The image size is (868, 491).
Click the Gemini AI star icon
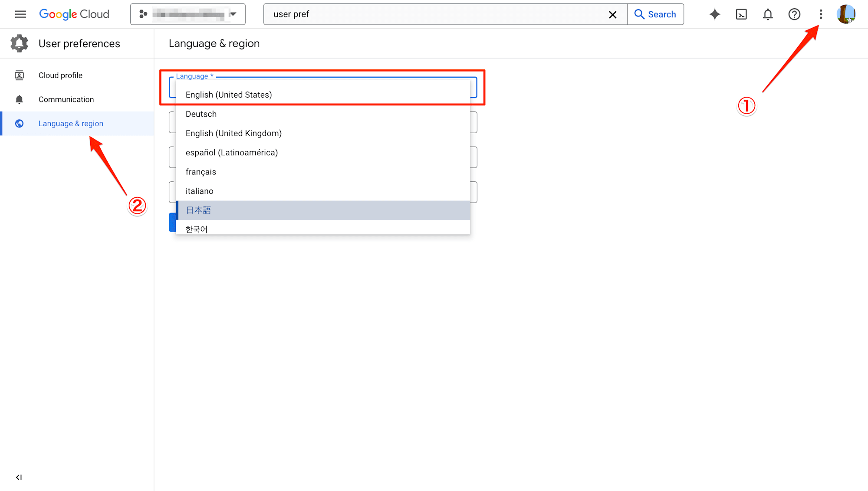[x=713, y=14]
